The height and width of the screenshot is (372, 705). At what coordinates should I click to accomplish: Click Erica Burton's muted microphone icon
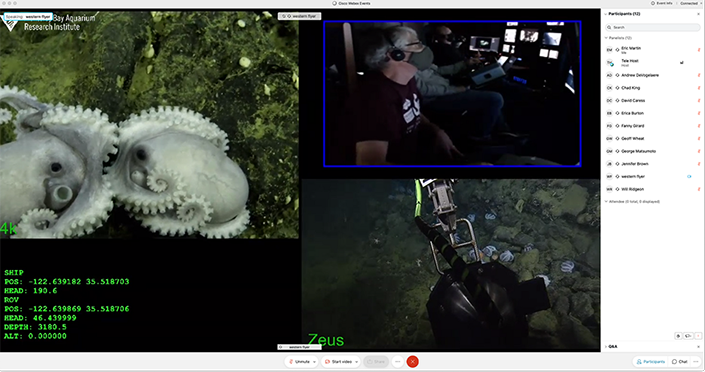point(699,113)
